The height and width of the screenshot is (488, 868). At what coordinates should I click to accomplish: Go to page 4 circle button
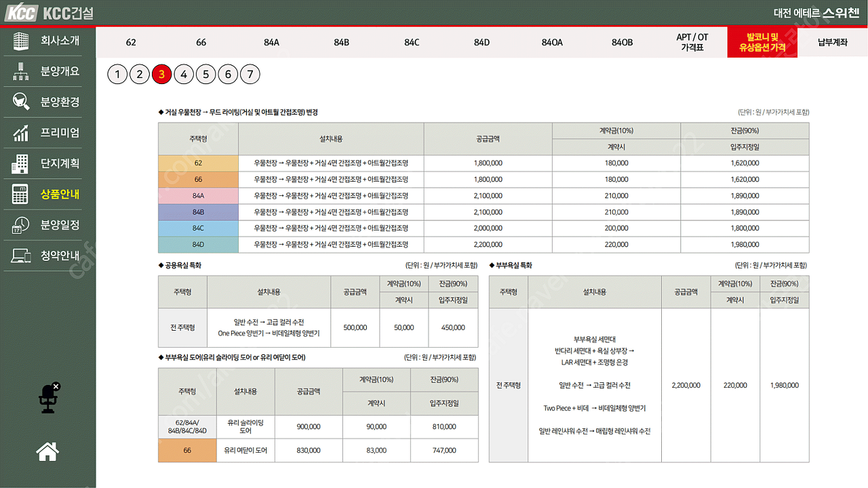pos(183,75)
